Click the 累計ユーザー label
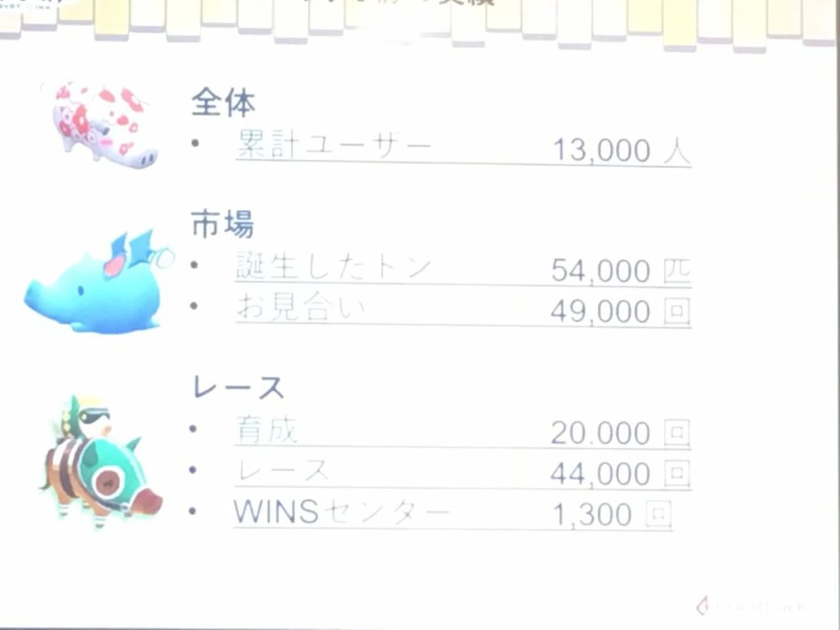Viewport: 840px width, 630px height. (x=334, y=144)
